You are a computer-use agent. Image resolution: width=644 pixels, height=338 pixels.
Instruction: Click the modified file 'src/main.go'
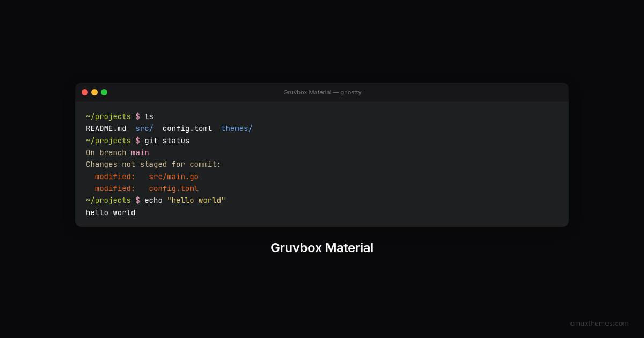[x=174, y=177]
